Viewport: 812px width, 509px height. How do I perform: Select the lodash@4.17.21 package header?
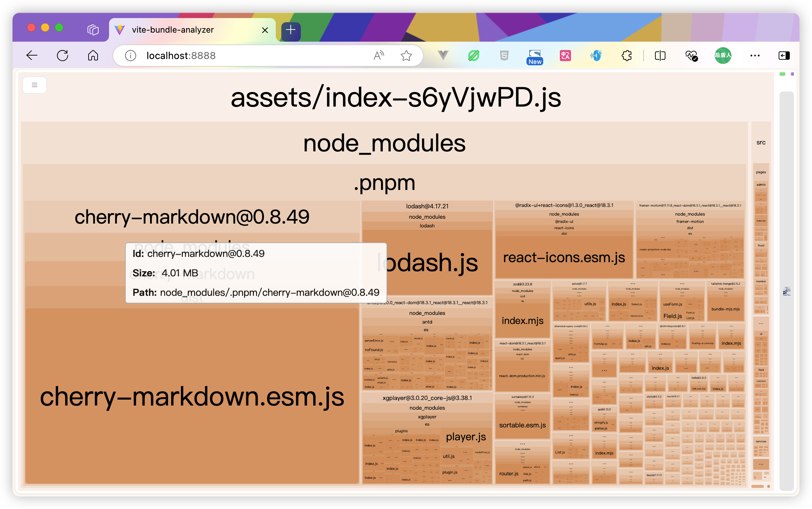tap(427, 206)
